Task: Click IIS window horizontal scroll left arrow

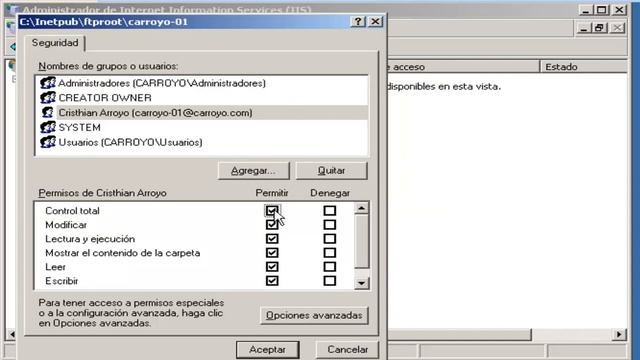Action: (x=12, y=335)
